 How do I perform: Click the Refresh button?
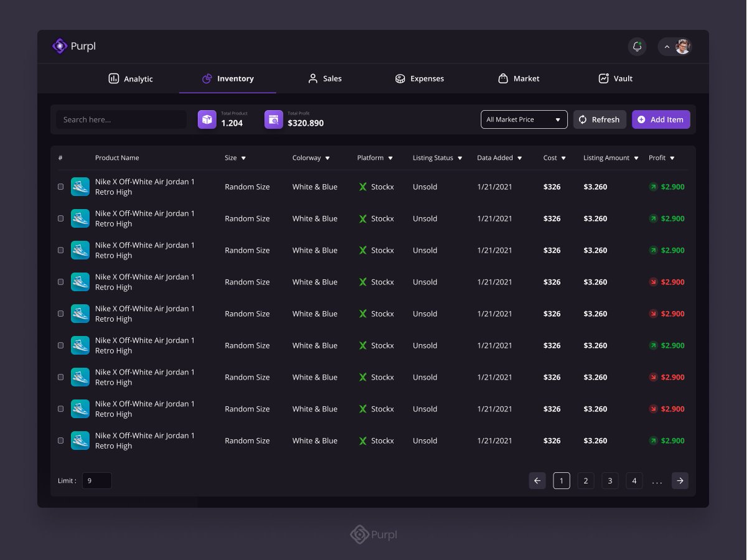(599, 119)
